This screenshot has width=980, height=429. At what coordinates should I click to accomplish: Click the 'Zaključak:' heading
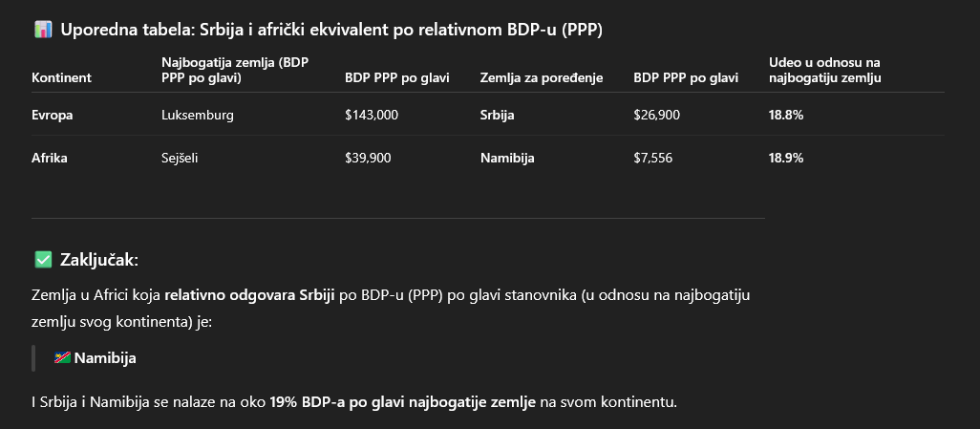(x=98, y=260)
